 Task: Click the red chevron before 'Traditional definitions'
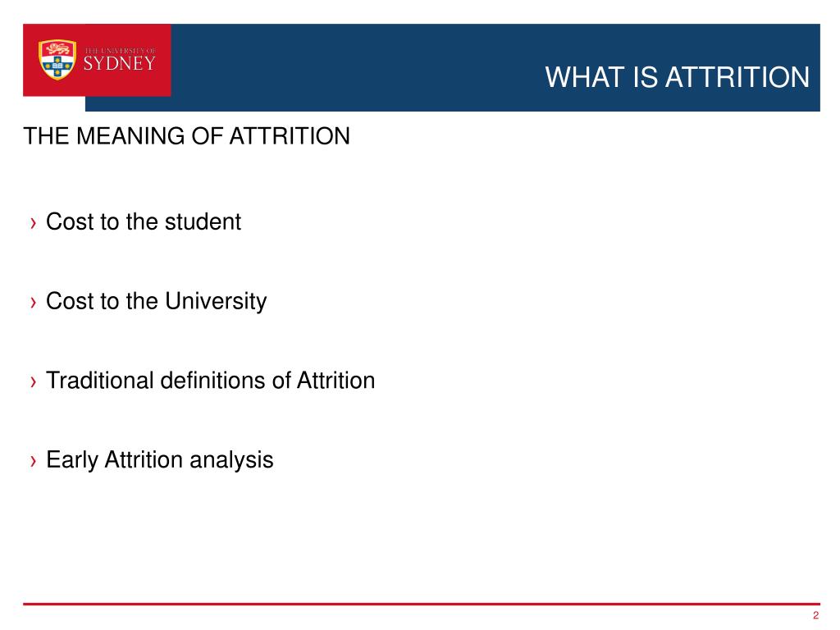click(33, 381)
